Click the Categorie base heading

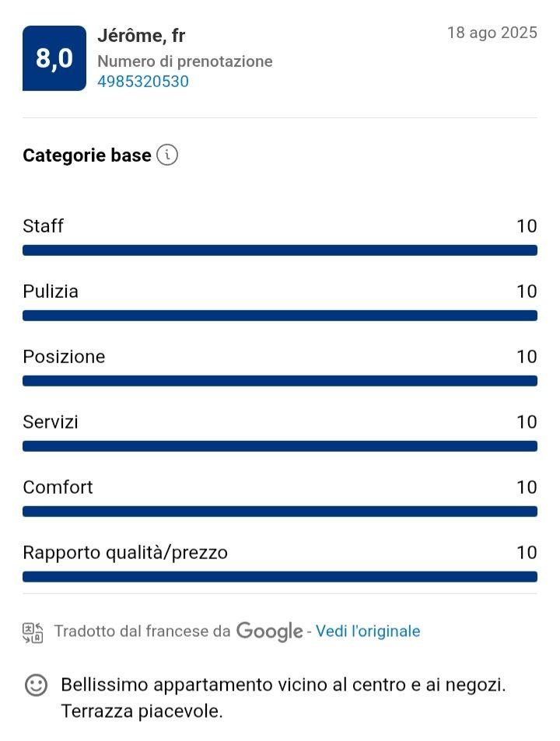coord(87,156)
